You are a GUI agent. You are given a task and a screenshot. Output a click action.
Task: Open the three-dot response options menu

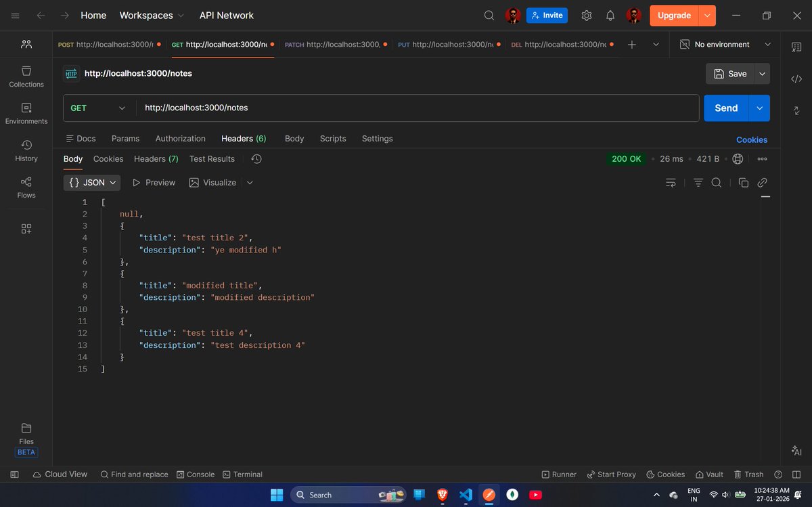click(x=762, y=158)
